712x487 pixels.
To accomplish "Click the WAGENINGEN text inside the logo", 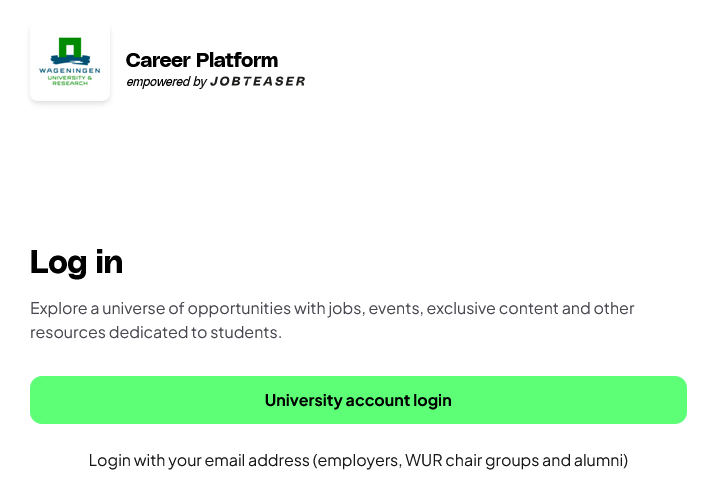I will coord(70,70).
